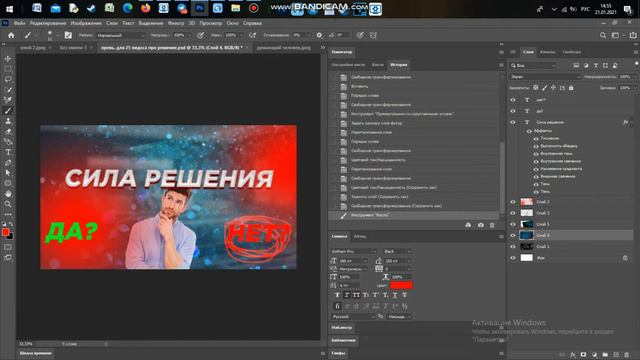Switch to the 'Каналы' tab
Screen dimensions: 640x360
point(547,52)
